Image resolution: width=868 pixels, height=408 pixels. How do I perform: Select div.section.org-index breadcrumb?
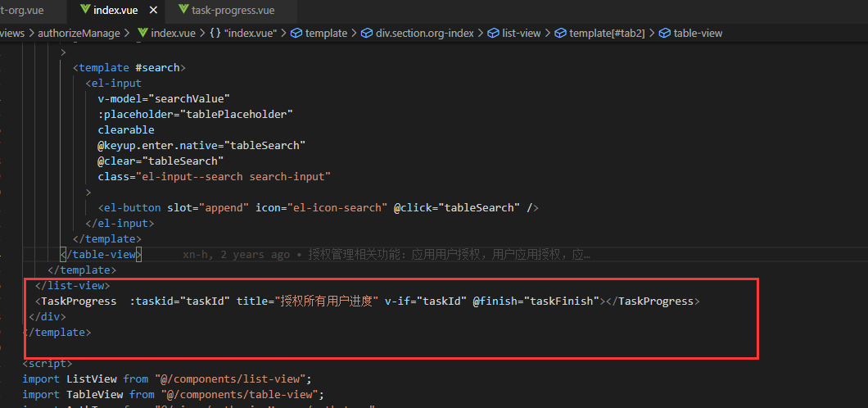coord(425,34)
